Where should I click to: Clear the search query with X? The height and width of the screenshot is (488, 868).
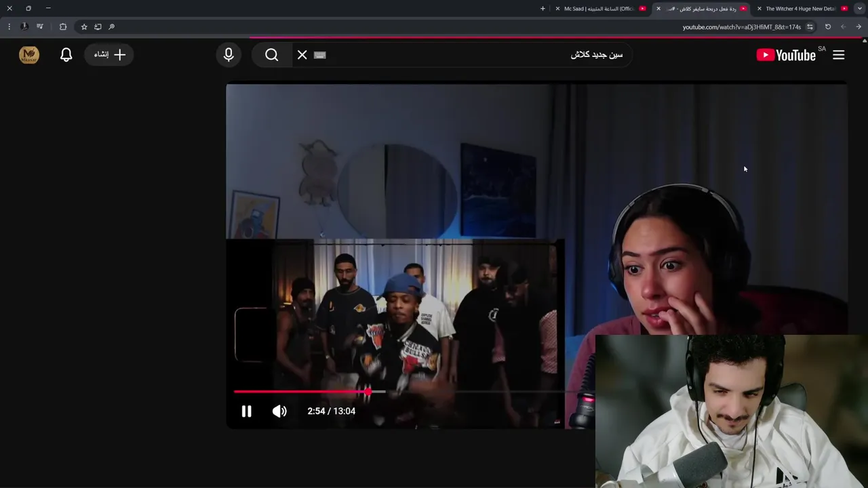302,55
